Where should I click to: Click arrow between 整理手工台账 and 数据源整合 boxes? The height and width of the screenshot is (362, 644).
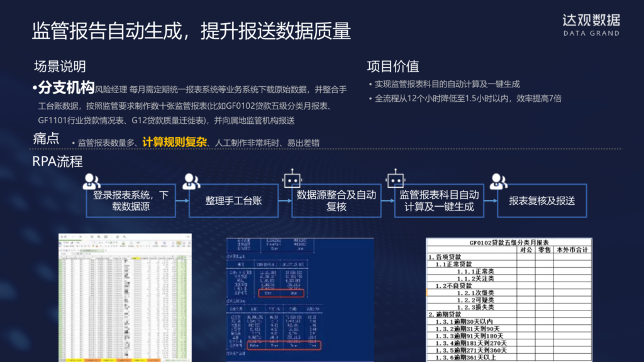click(x=285, y=200)
